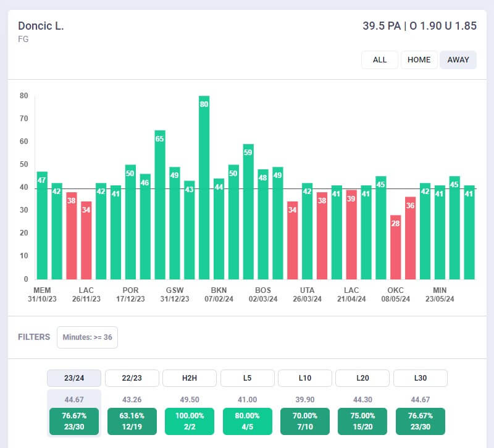Image resolution: width=494 pixels, height=448 pixels.
Task: Click the red bar labeled 28
Action: coord(396,247)
